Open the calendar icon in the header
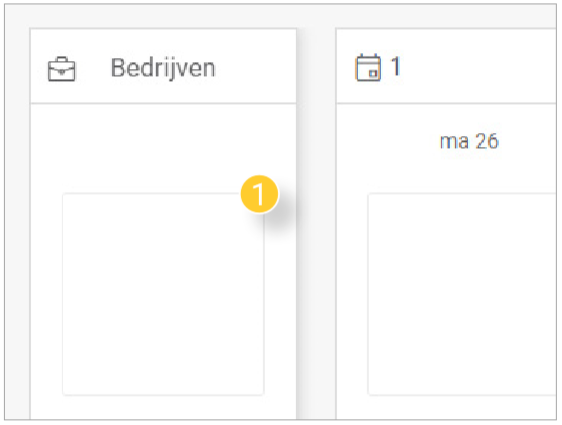 368,67
